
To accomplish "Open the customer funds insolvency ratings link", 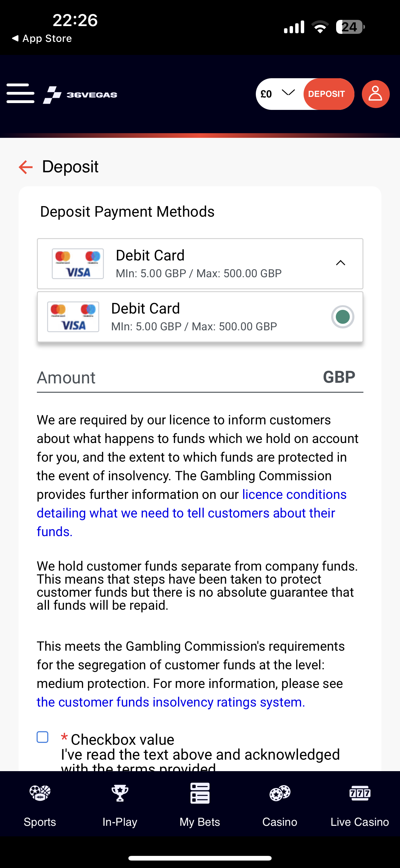I will [171, 702].
